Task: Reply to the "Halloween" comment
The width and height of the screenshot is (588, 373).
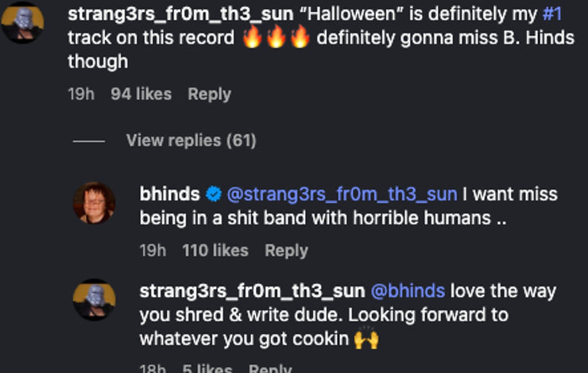Action: click(x=209, y=94)
